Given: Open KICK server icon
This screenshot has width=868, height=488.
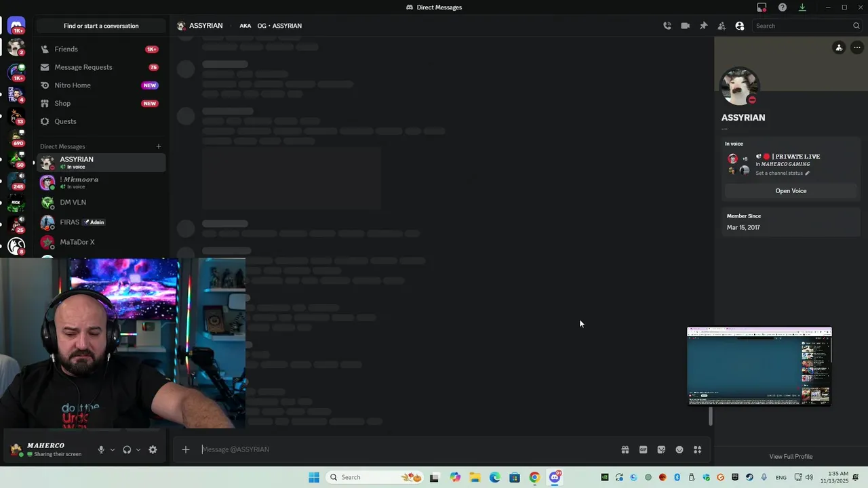Looking at the screenshot, I should point(16,203).
